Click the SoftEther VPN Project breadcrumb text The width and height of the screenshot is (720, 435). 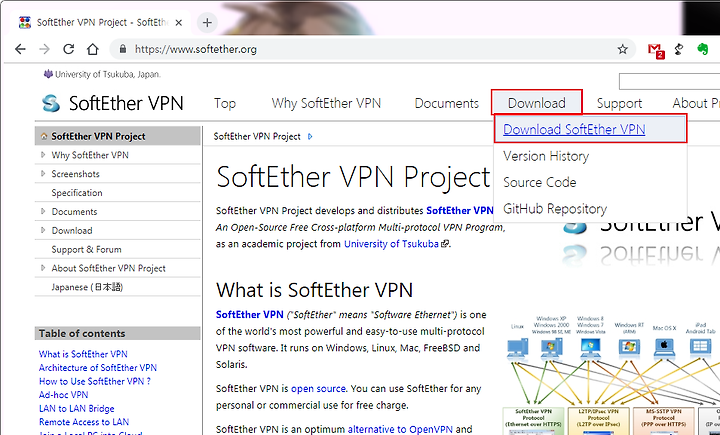click(x=257, y=136)
